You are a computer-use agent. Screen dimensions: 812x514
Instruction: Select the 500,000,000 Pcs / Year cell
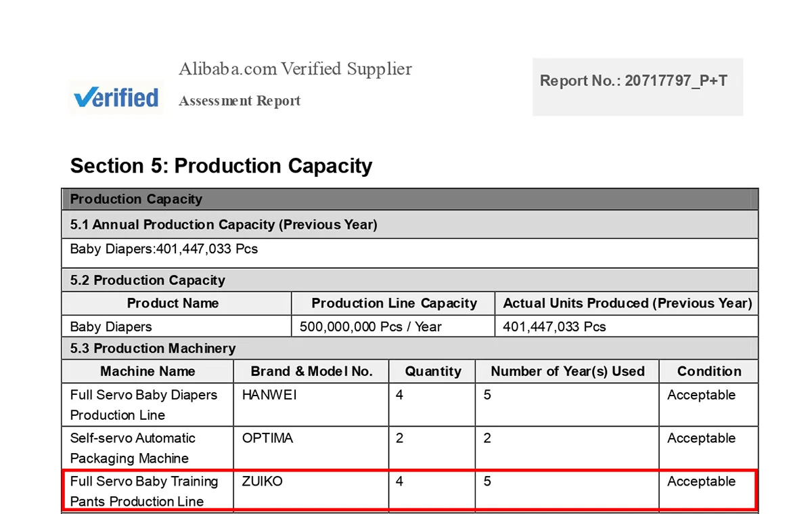(x=394, y=326)
